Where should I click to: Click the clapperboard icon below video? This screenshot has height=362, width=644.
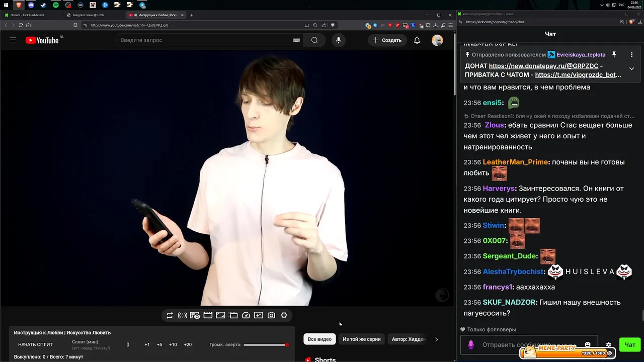click(207, 315)
